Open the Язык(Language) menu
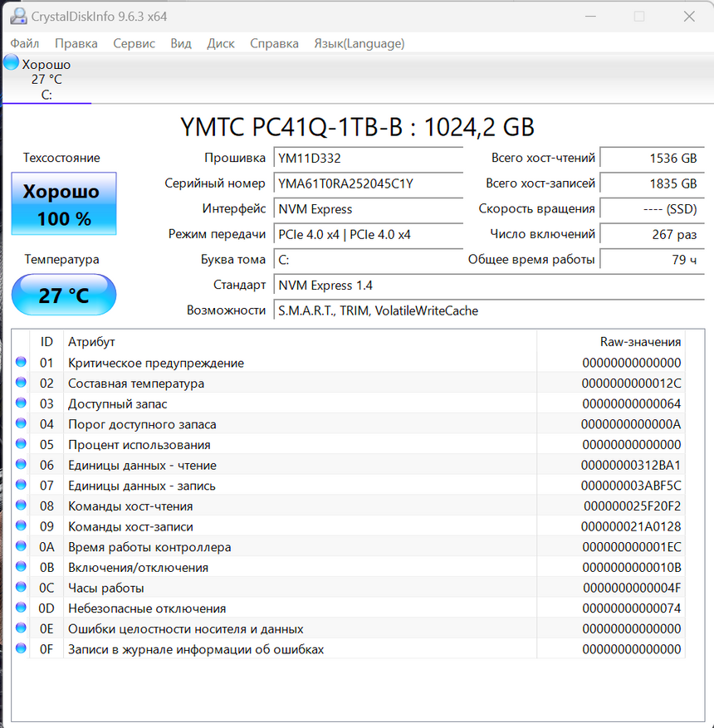Image resolution: width=714 pixels, height=728 pixels. click(x=359, y=44)
